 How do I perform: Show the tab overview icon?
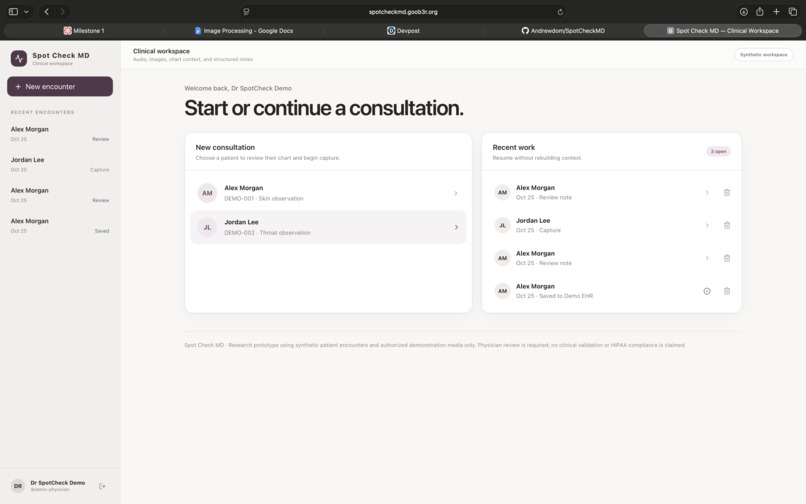pyautogui.click(x=793, y=11)
